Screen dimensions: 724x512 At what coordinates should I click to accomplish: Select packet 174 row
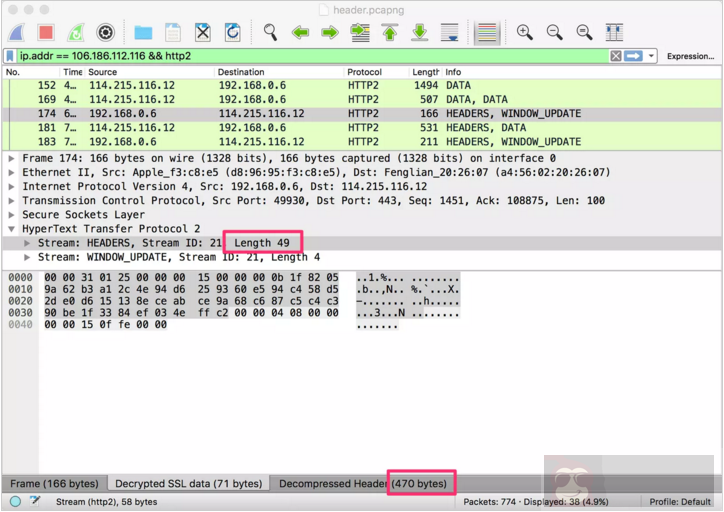click(x=362, y=114)
